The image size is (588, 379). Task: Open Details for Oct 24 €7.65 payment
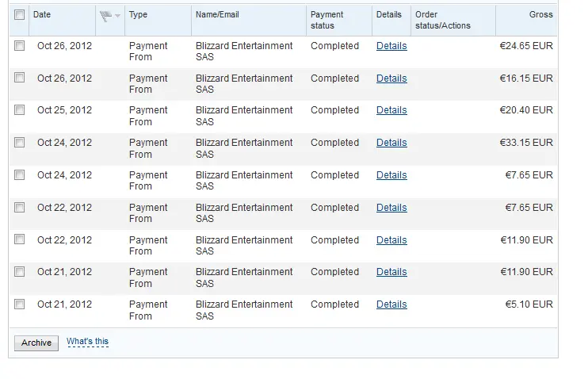(x=391, y=175)
